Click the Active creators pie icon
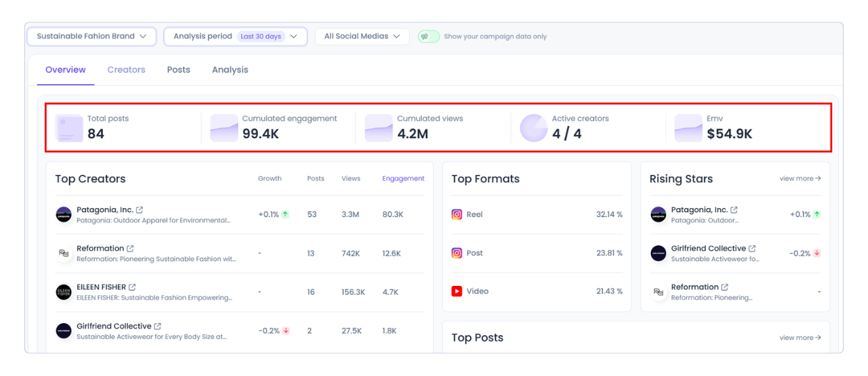The height and width of the screenshot is (376, 868). click(x=534, y=128)
